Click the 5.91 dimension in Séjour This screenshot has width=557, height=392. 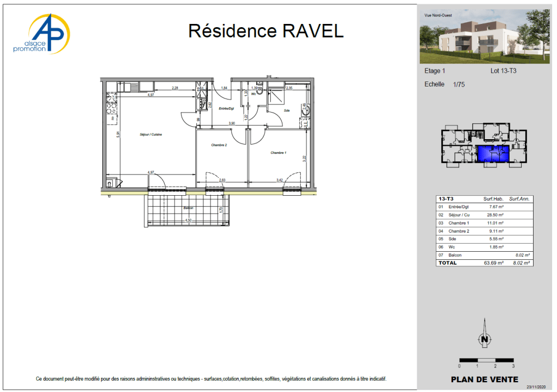tap(118, 135)
